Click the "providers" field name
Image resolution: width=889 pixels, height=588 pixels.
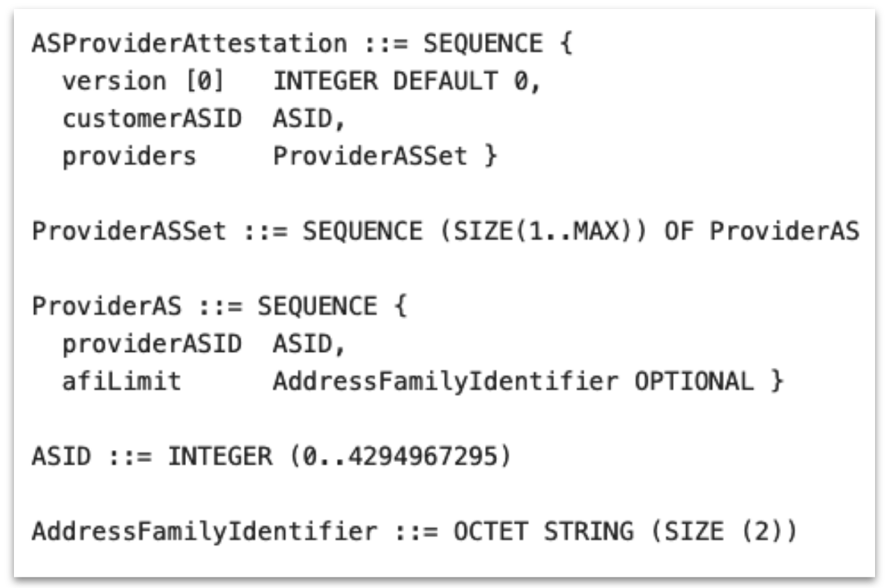(x=130, y=157)
